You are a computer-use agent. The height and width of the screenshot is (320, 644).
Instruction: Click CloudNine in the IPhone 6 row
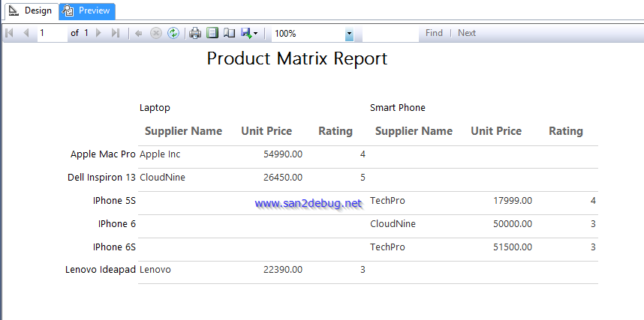[393, 223]
